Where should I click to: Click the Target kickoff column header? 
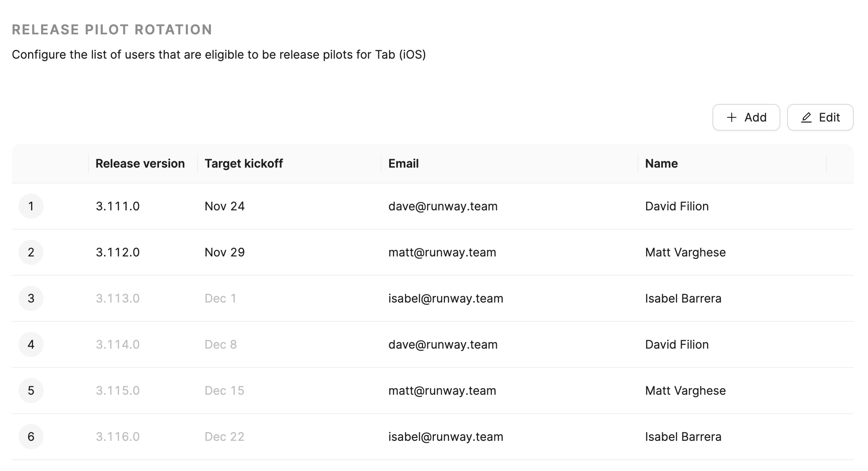[244, 163]
